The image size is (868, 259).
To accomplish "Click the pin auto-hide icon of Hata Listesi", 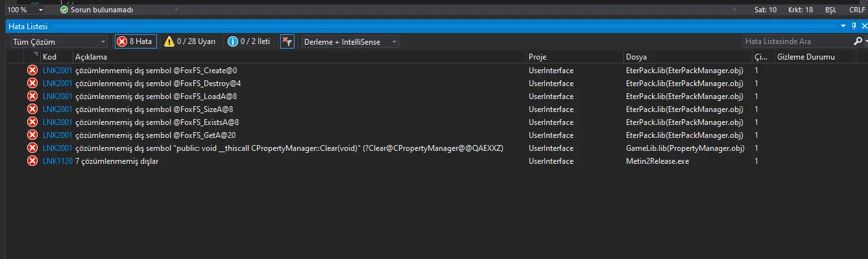I will 854,26.
